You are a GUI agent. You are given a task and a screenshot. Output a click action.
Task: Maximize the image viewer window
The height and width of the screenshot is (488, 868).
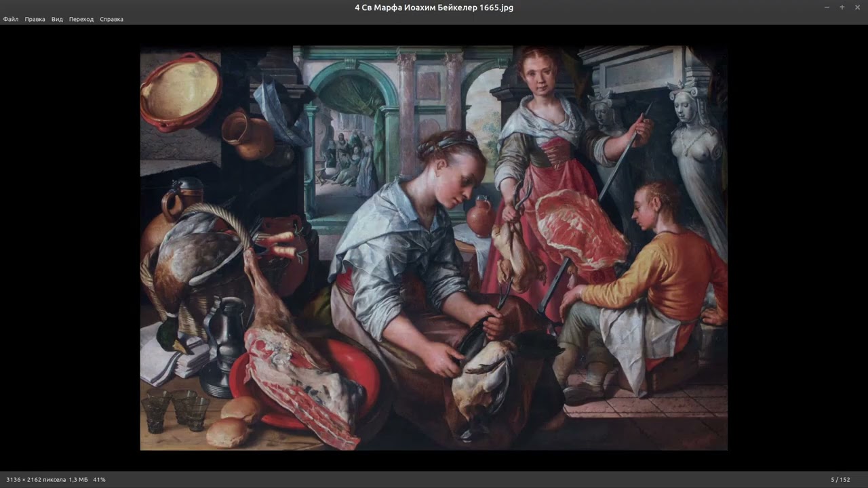(x=842, y=7)
